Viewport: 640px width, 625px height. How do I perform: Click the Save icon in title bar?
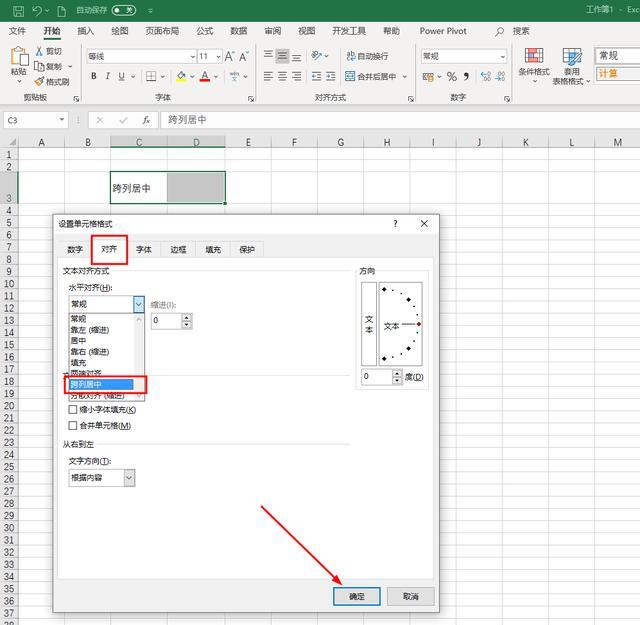click(16, 9)
